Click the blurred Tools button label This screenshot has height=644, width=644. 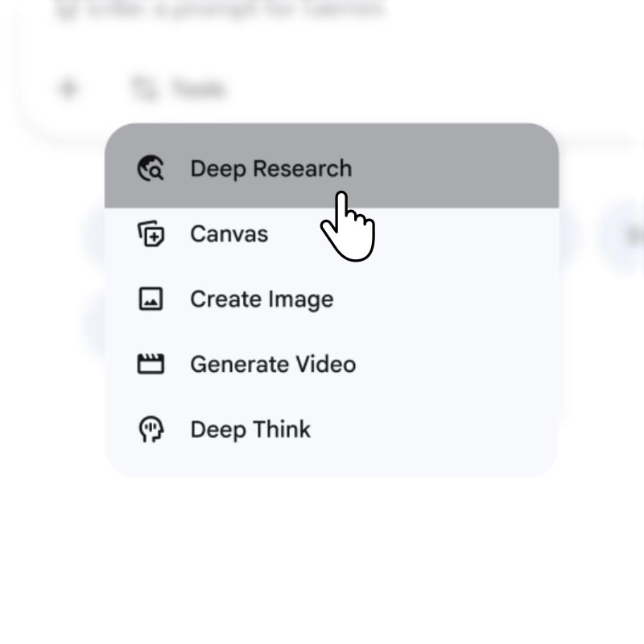[x=196, y=89]
